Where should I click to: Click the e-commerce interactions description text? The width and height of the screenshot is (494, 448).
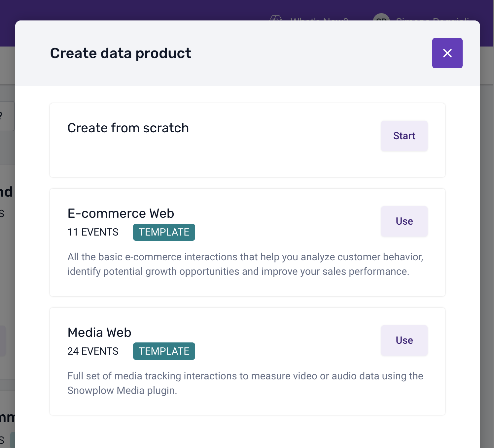(x=245, y=264)
